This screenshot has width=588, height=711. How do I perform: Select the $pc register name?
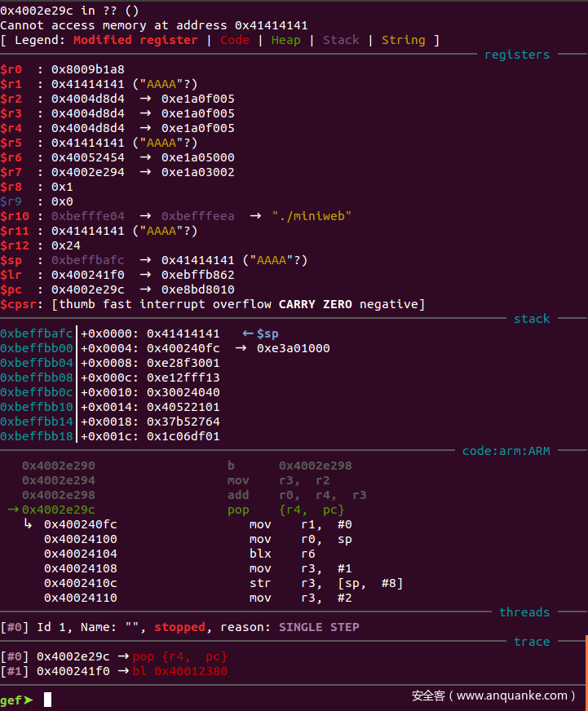coord(11,289)
